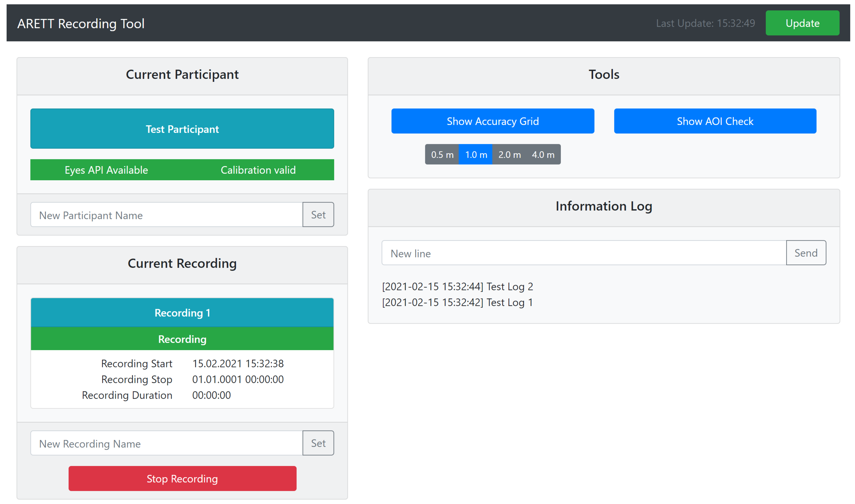This screenshot has width=855, height=504.
Task: Click the red Stop Recording button
Action: point(182,479)
